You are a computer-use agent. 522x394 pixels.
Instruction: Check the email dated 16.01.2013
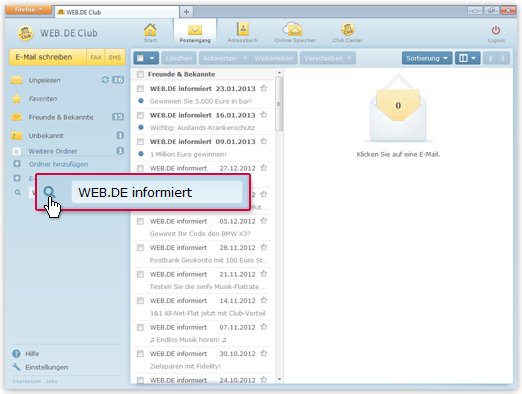click(140, 115)
